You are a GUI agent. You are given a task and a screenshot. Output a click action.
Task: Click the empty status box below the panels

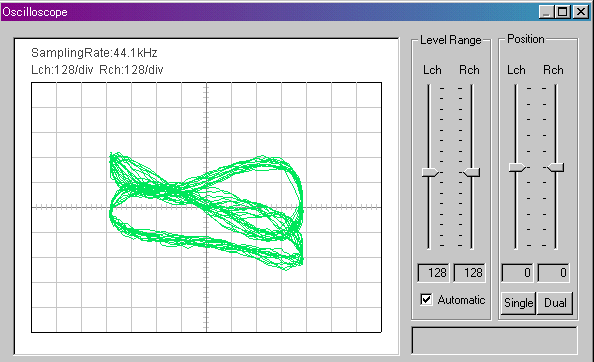pos(494,340)
